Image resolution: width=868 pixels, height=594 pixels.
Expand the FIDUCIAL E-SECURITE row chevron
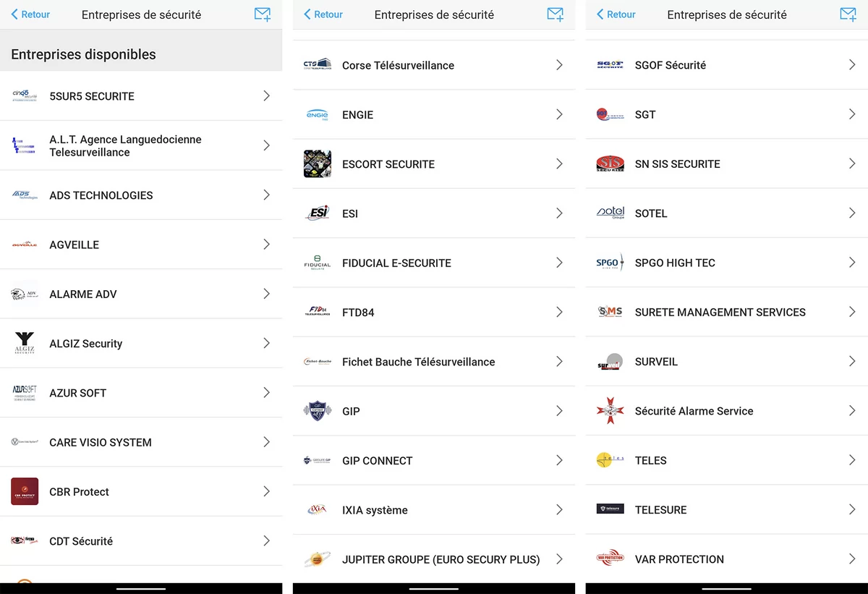pyautogui.click(x=559, y=263)
